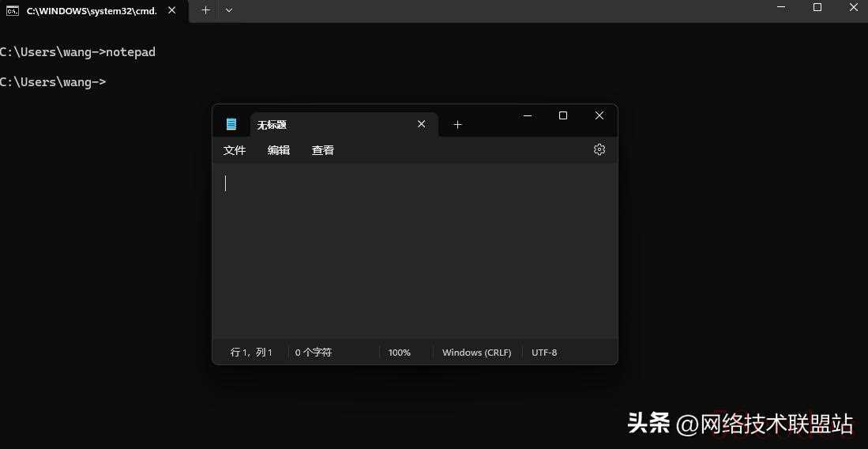Open a new tab in the terminal
The height and width of the screenshot is (449, 868).
pyautogui.click(x=205, y=10)
